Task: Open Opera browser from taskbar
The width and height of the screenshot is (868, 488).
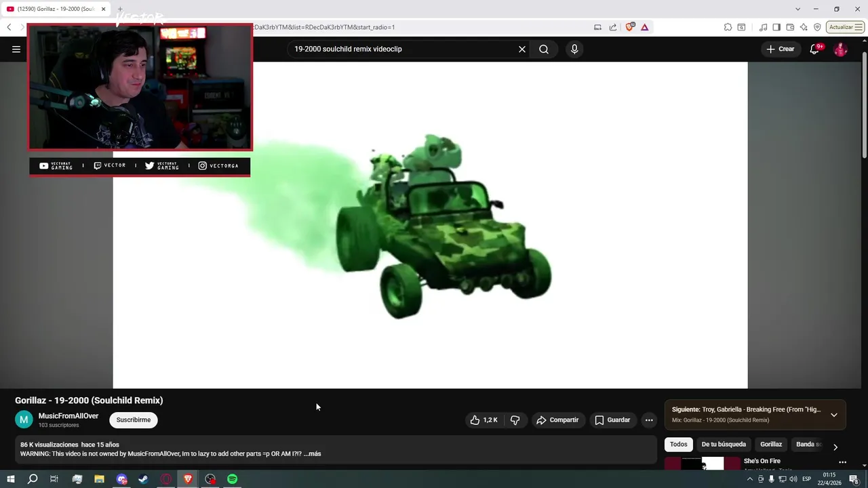Action: pyautogui.click(x=166, y=479)
